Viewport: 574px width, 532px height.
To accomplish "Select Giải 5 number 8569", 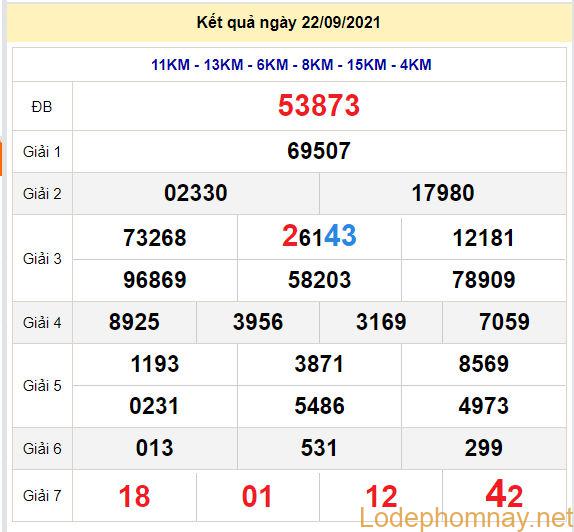I will tap(484, 364).
